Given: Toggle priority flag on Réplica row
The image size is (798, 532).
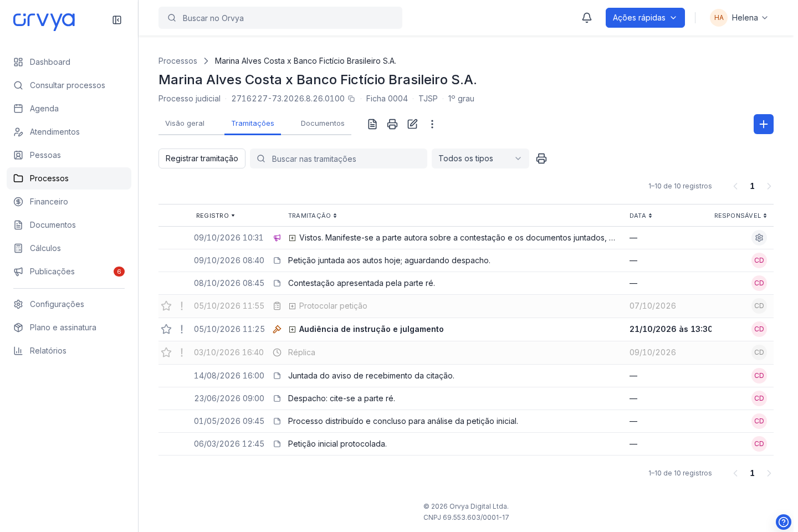Looking at the screenshot, I should [182, 352].
